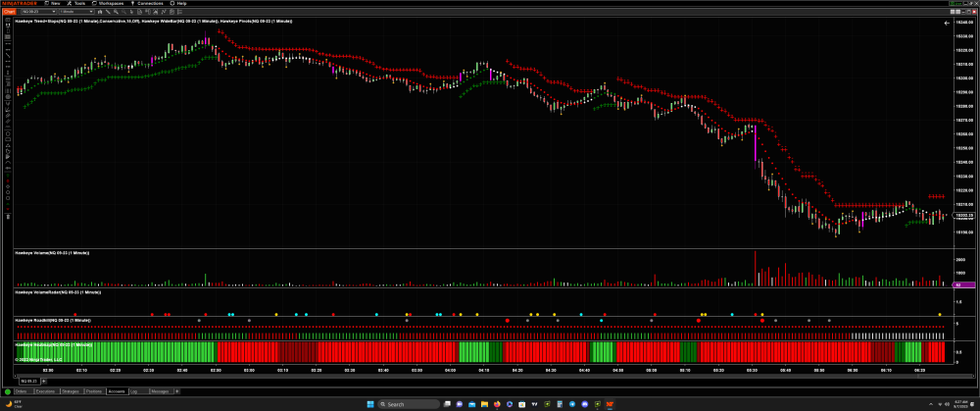This screenshot has height=411, width=980.
Task: Open the Tools menu
Action: [x=81, y=3]
